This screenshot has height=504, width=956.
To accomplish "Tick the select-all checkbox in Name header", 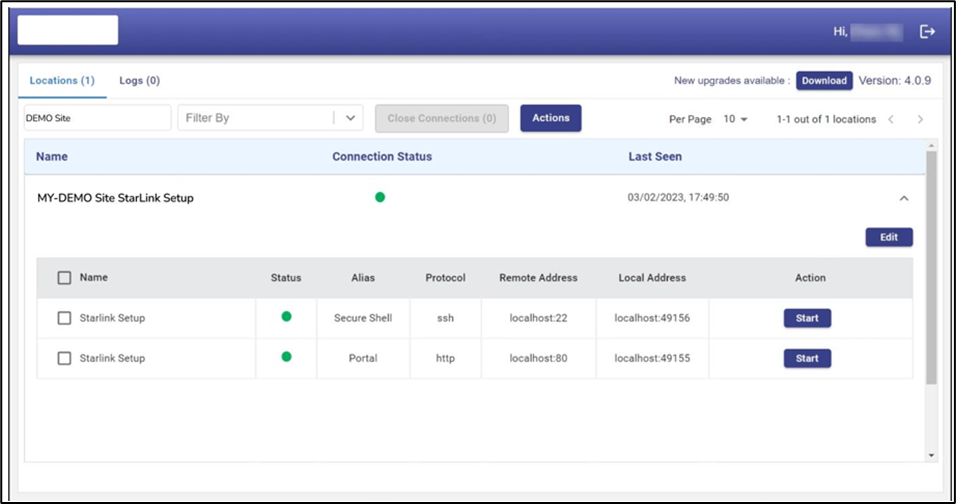I will 64,278.
